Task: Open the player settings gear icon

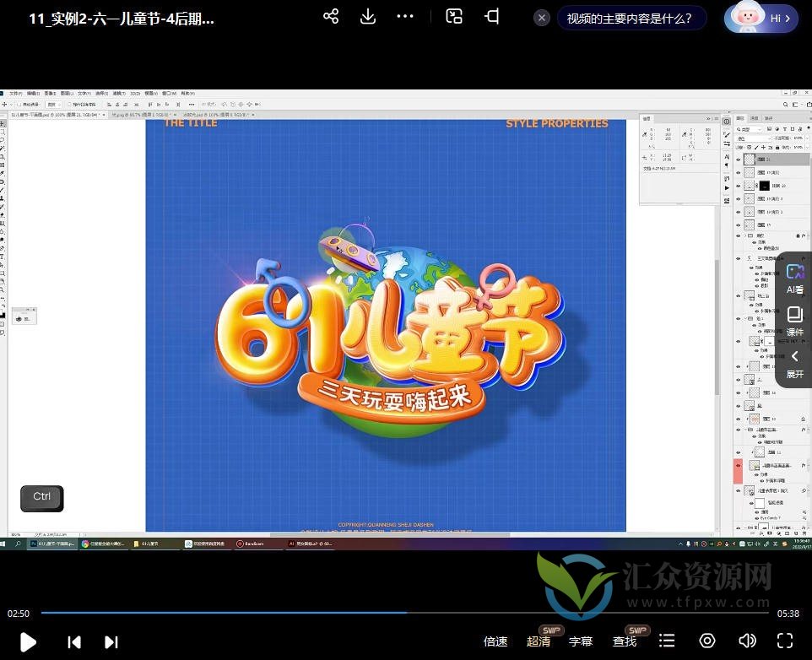Action: click(707, 641)
